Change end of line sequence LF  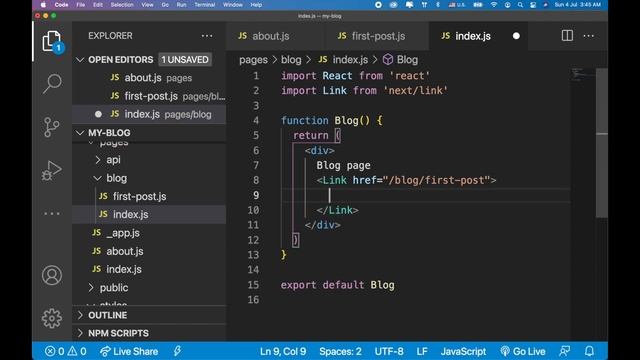422,351
